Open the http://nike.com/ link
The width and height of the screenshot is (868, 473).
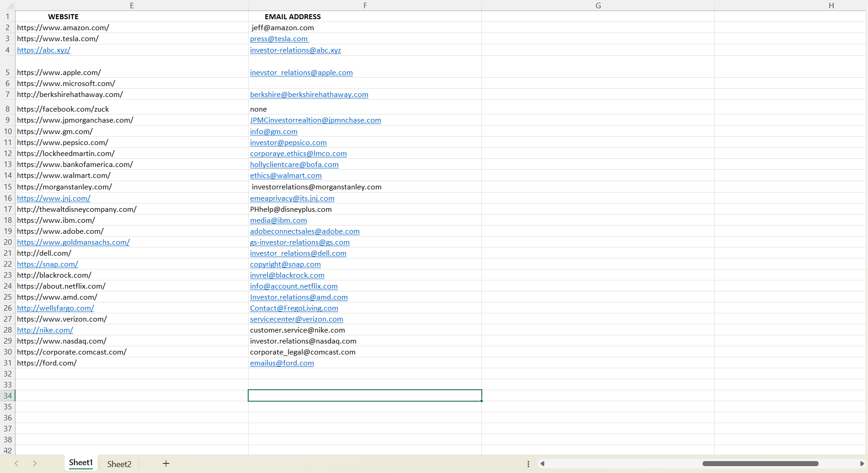point(45,330)
